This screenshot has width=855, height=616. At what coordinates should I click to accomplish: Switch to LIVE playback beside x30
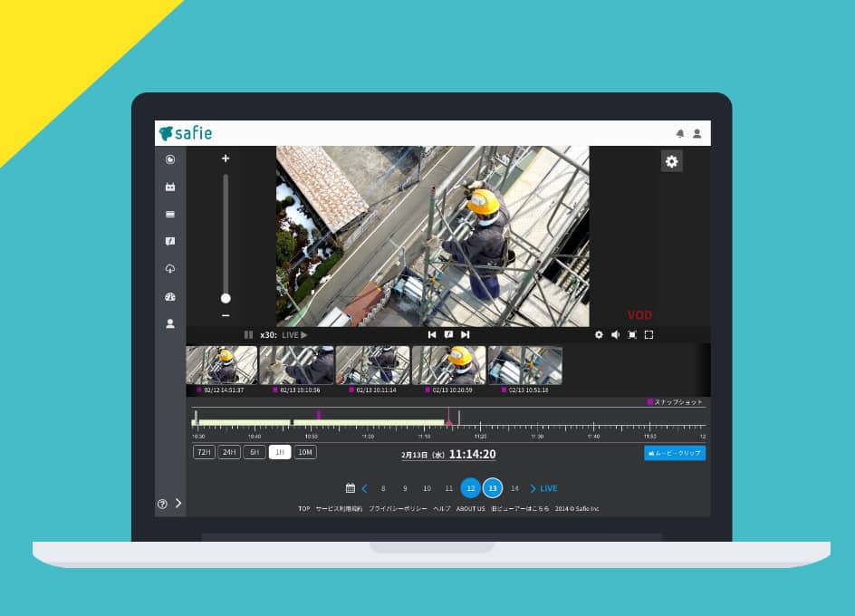coord(294,335)
